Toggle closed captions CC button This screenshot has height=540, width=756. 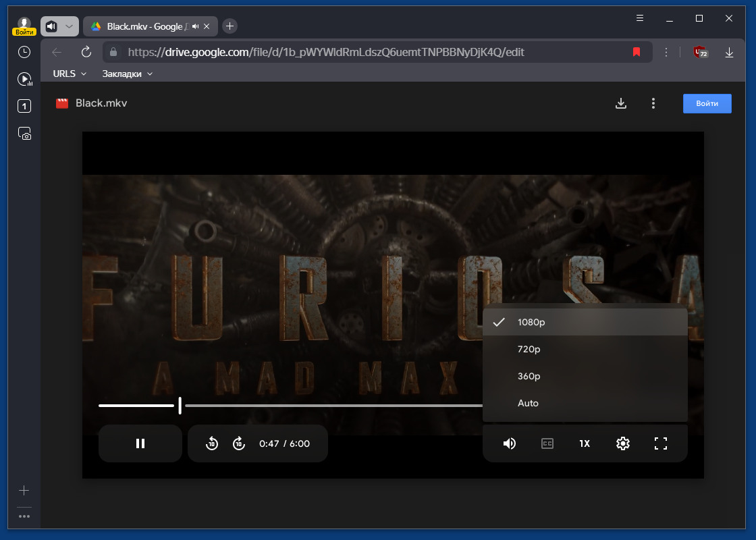coord(547,443)
